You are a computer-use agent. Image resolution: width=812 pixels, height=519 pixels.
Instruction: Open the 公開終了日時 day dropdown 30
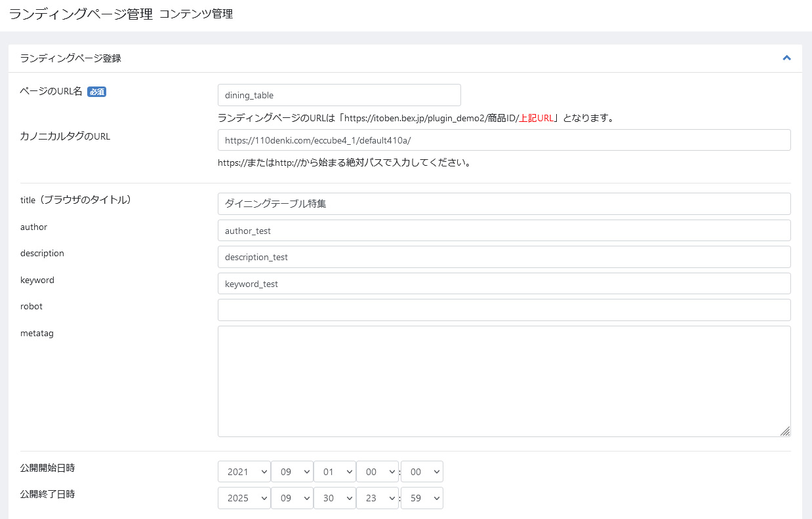click(335, 498)
